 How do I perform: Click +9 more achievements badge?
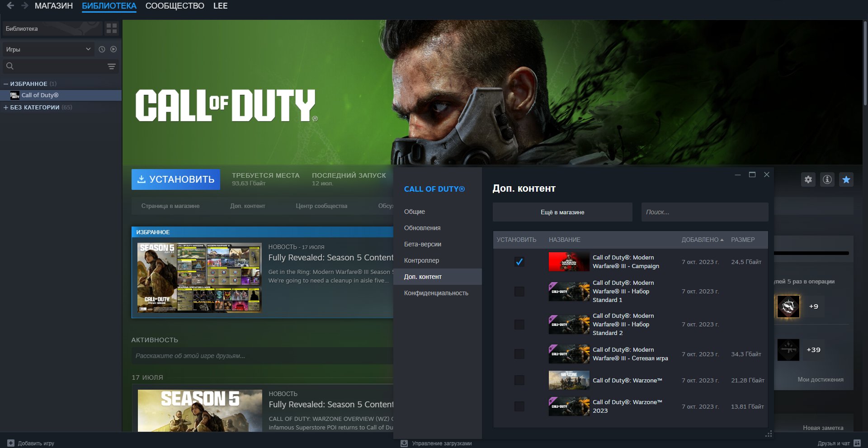click(x=814, y=307)
